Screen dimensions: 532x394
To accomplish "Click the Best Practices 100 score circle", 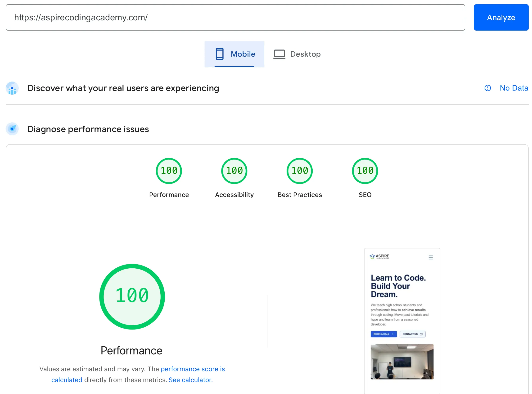I will tap(299, 170).
